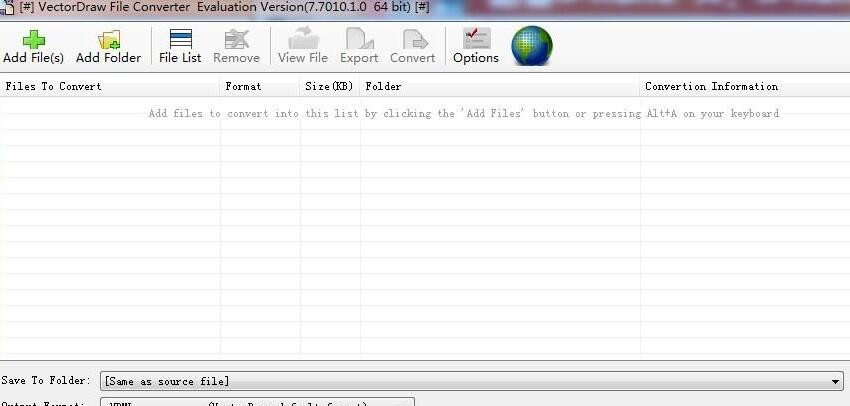Image resolution: width=850 pixels, height=406 pixels.
Task: Click the Export toolbar icon
Action: tap(359, 39)
